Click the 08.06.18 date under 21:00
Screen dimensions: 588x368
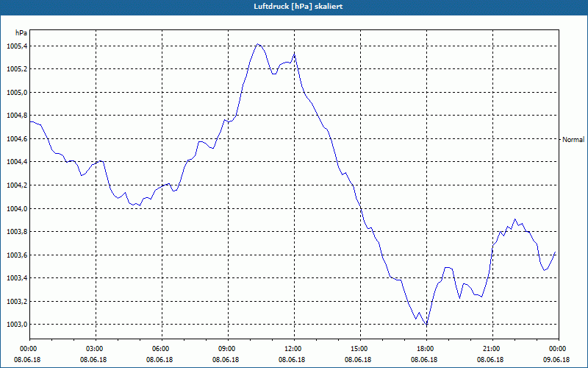(x=490, y=359)
